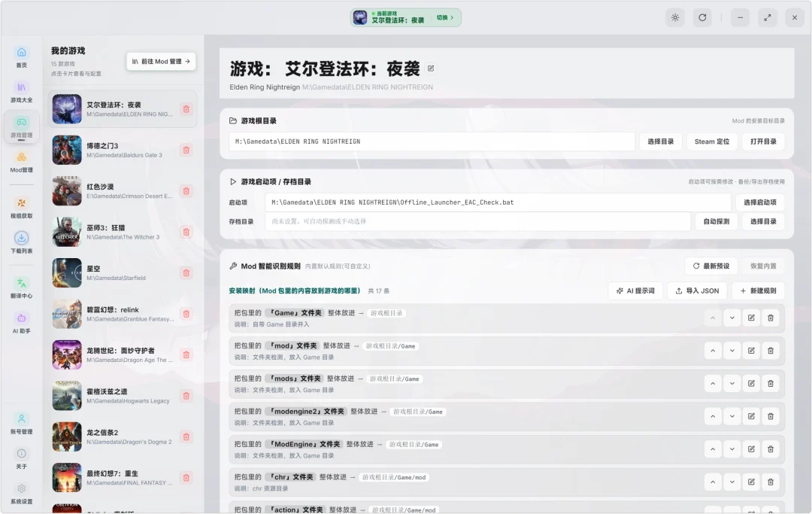Viewport: 812px width, 514px height.
Task: Delete 碧蓝幻想：relink game entry
Action: click(186, 314)
